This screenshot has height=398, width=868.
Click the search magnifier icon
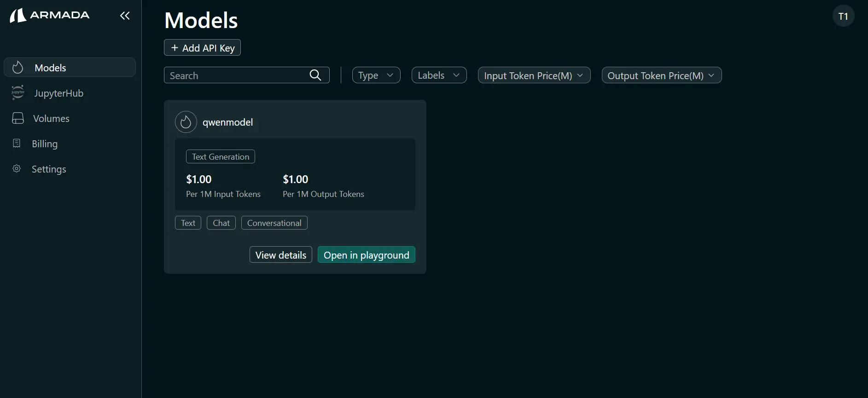(315, 75)
